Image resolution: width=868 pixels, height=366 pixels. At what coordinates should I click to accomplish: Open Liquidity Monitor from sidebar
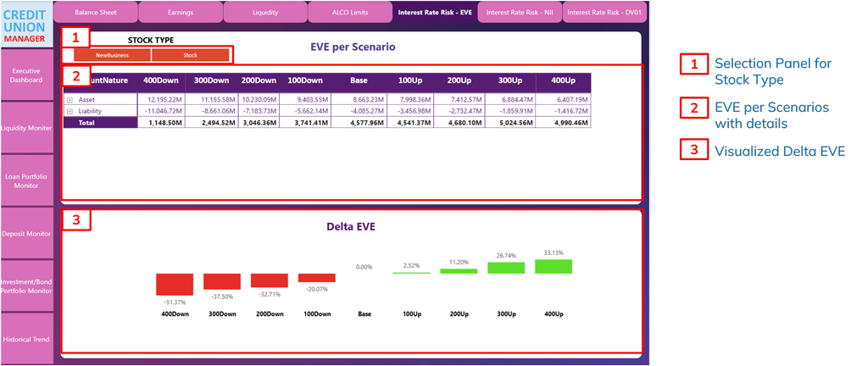click(x=26, y=128)
